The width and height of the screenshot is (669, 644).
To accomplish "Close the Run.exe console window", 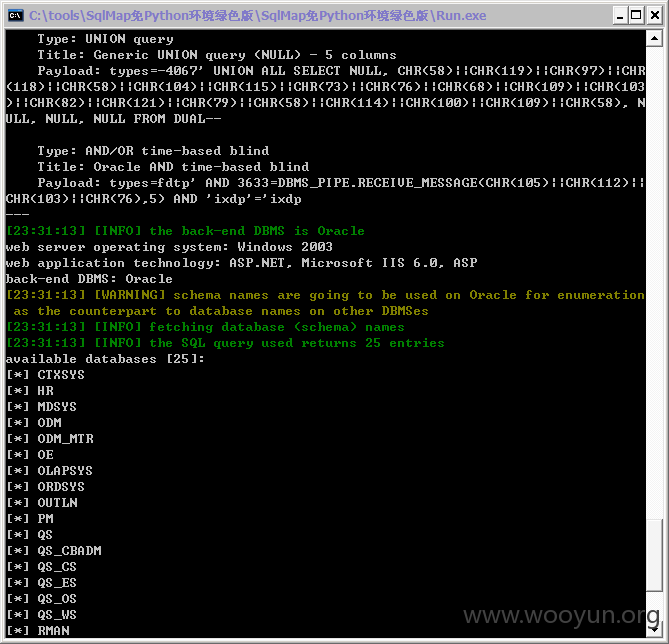I will [654, 16].
